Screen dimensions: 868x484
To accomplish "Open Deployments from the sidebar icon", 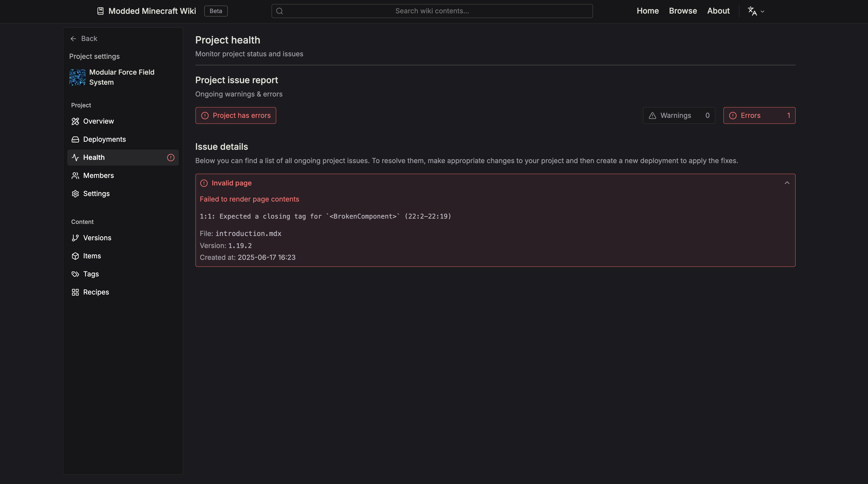I will [75, 139].
